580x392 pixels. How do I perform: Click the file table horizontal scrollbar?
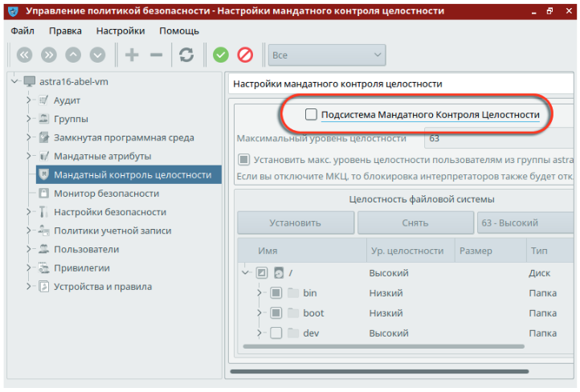383,346
